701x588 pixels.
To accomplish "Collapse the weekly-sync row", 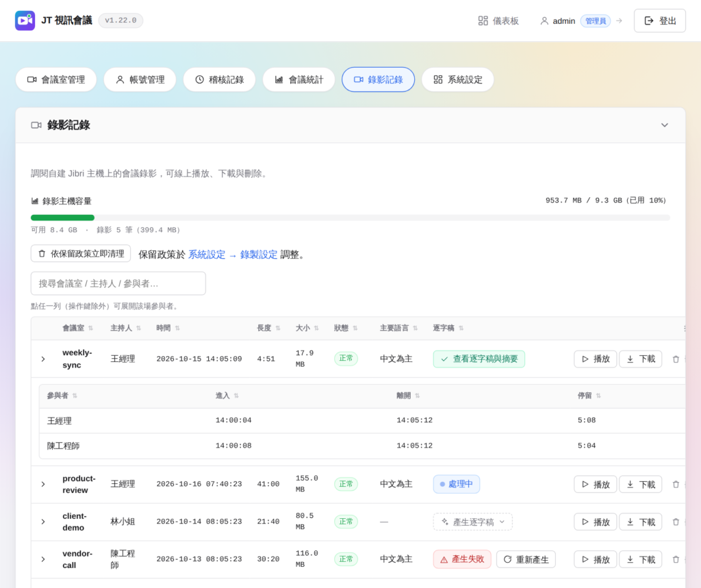I will (43, 359).
